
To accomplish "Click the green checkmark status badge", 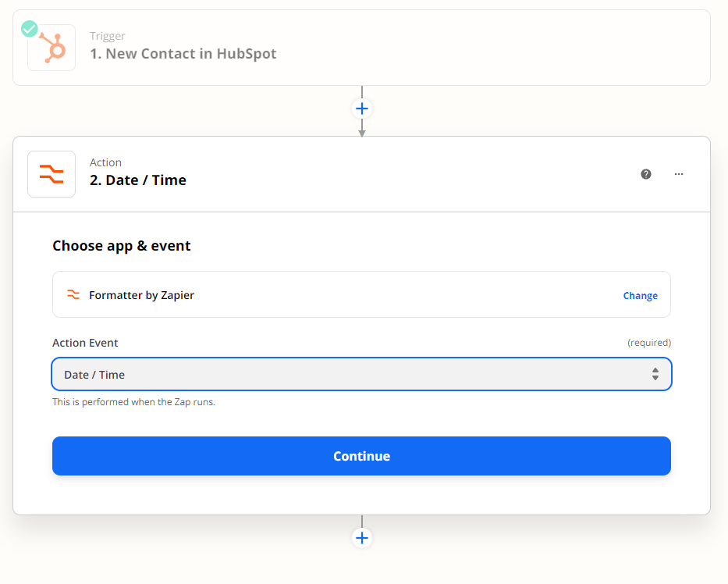I will pyautogui.click(x=30, y=29).
